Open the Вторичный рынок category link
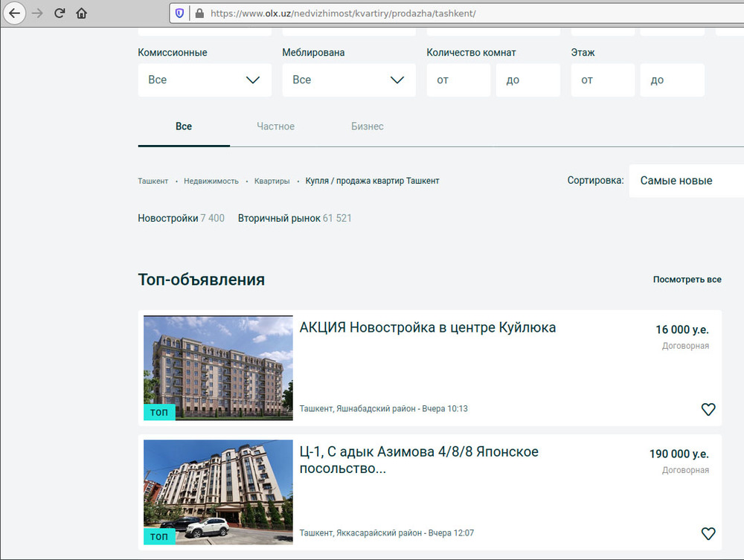This screenshot has width=744, height=560. tap(279, 219)
